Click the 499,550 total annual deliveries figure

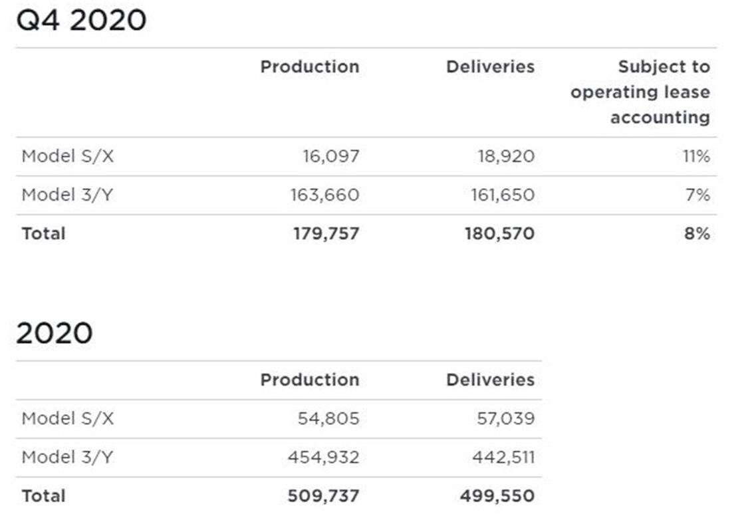pyautogui.click(x=497, y=495)
